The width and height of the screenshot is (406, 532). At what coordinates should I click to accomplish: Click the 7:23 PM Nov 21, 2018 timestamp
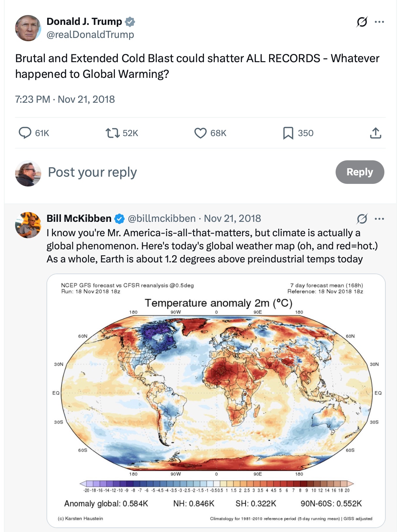point(65,99)
